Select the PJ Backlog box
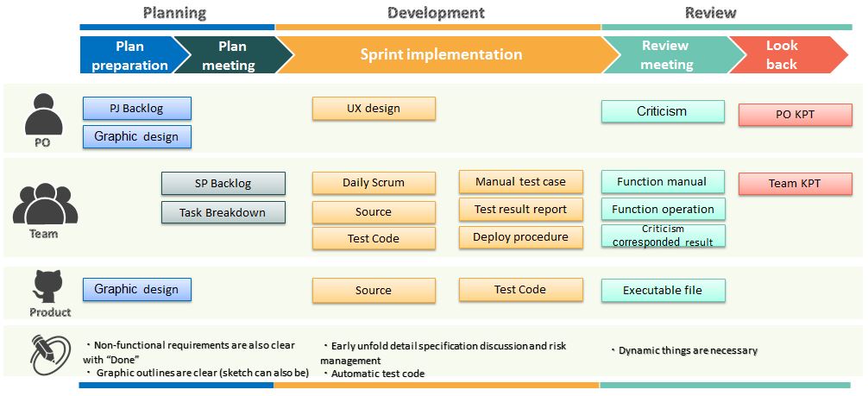 (x=136, y=109)
